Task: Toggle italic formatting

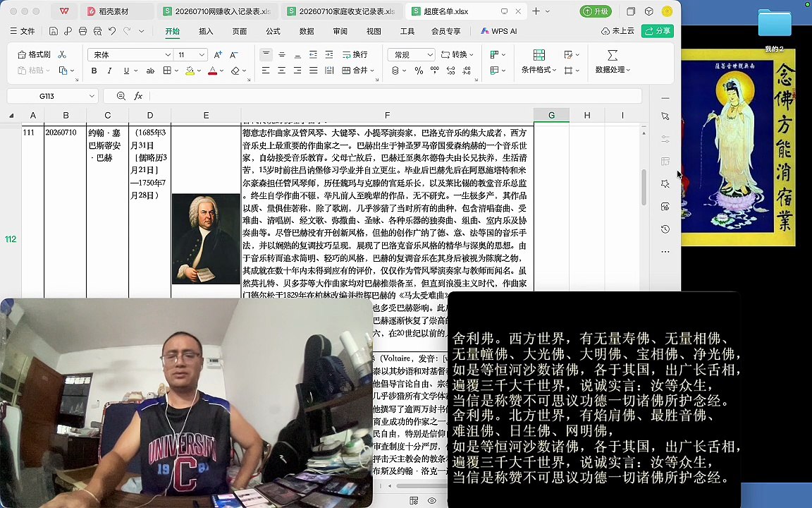Action: [109, 71]
